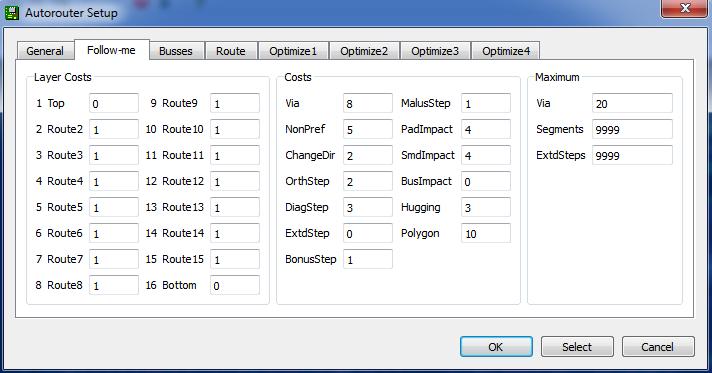Select the Route6 layer cost field
This screenshot has height=373, width=712.
coord(114,233)
